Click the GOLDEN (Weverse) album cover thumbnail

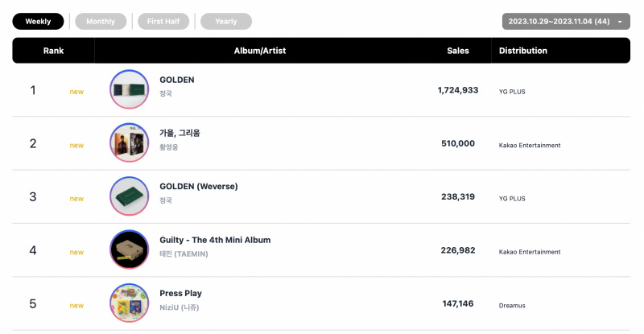pos(130,196)
